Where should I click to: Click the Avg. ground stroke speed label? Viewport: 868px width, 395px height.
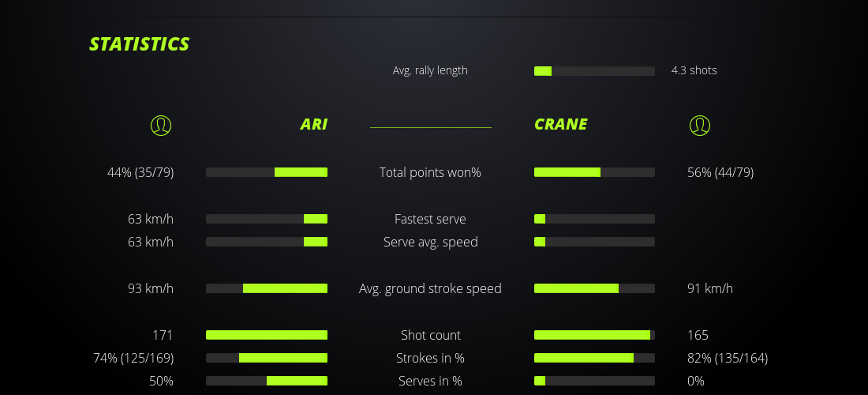(430, 288)
